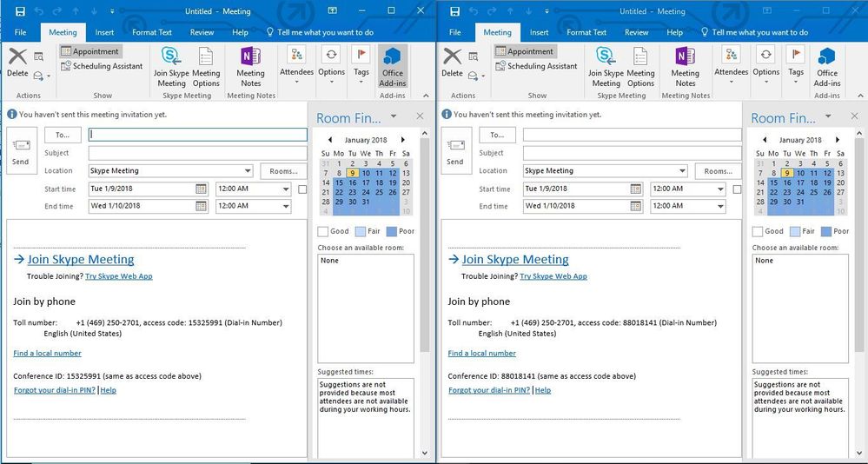The height and width of the screenshot is (464, 868).
Task: Click Rooms... button in left window
Action: 283,171
